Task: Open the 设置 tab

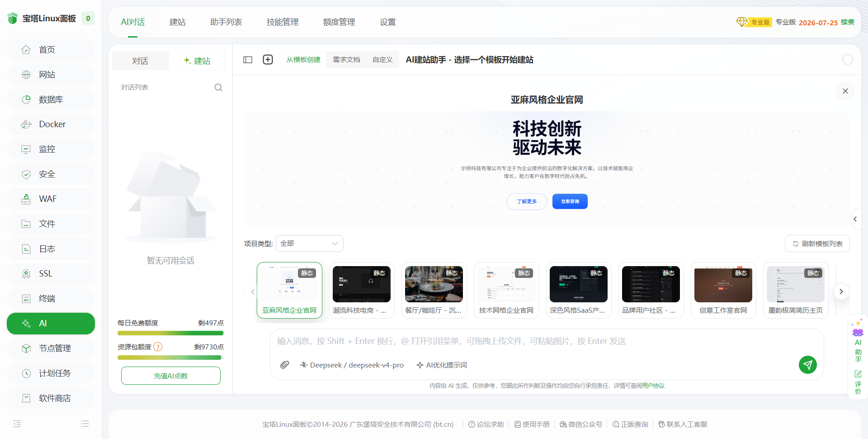Action: pyautogui.click(x=388, y=22)
